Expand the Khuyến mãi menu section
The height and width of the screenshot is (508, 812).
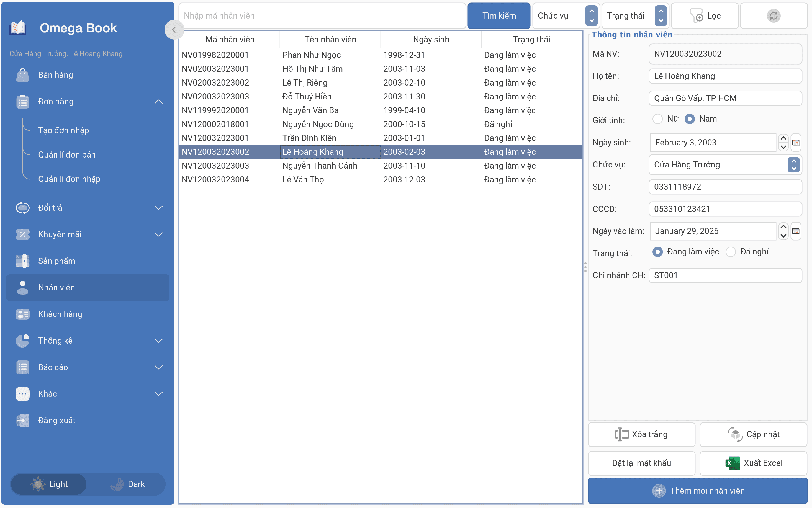click(x=159, y=234)
